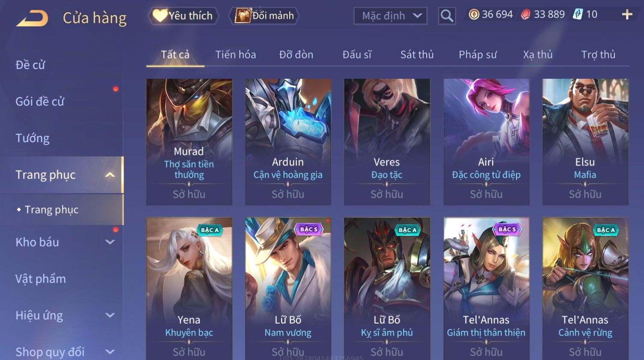Select the Tiến hóa tab
The image size is (644, 360).
point(235,55)
